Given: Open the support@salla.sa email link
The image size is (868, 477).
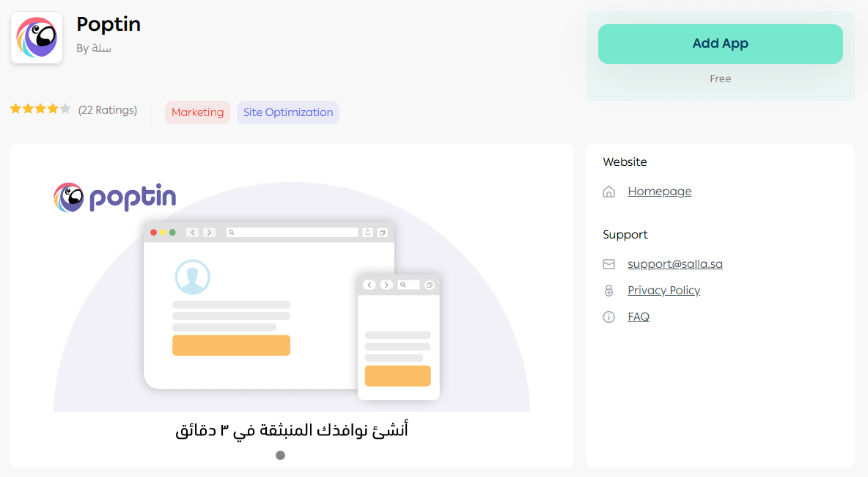Looking at the screenshot, I should (x=674, y=264).
